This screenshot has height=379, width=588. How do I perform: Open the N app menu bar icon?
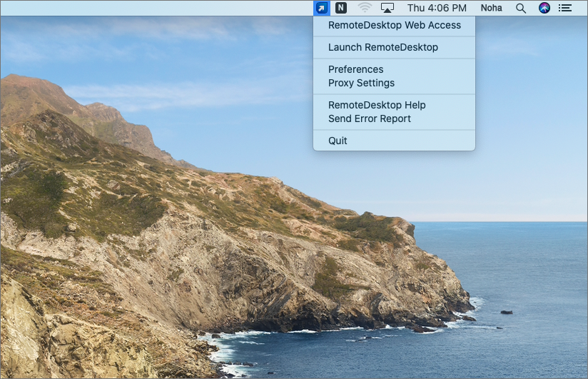(341, 8)
